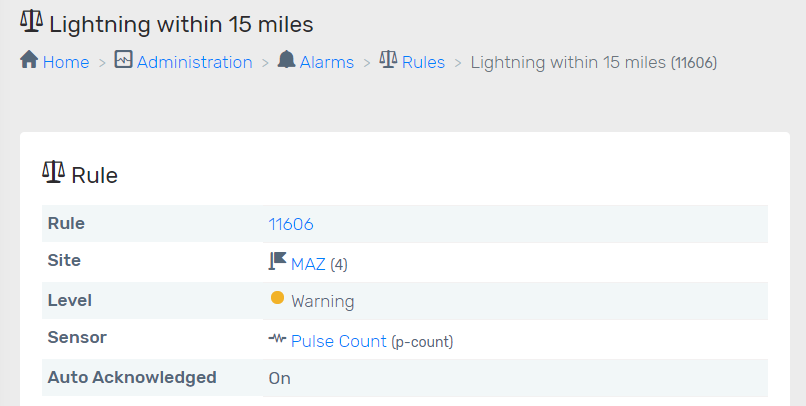Click the Warning level text
This screenshot has height=406, width=806.
pyautogui.click(x=322, y=301)
